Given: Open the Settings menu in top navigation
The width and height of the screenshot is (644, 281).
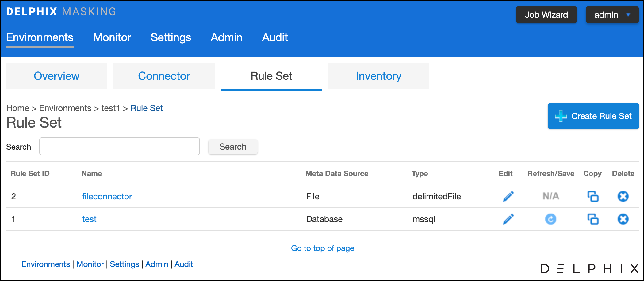Looking at the screenshot, I should [x=171, y=37].
